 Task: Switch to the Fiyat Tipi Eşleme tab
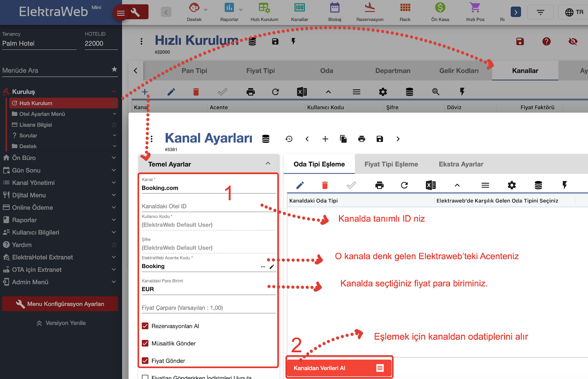click(391, 164)
